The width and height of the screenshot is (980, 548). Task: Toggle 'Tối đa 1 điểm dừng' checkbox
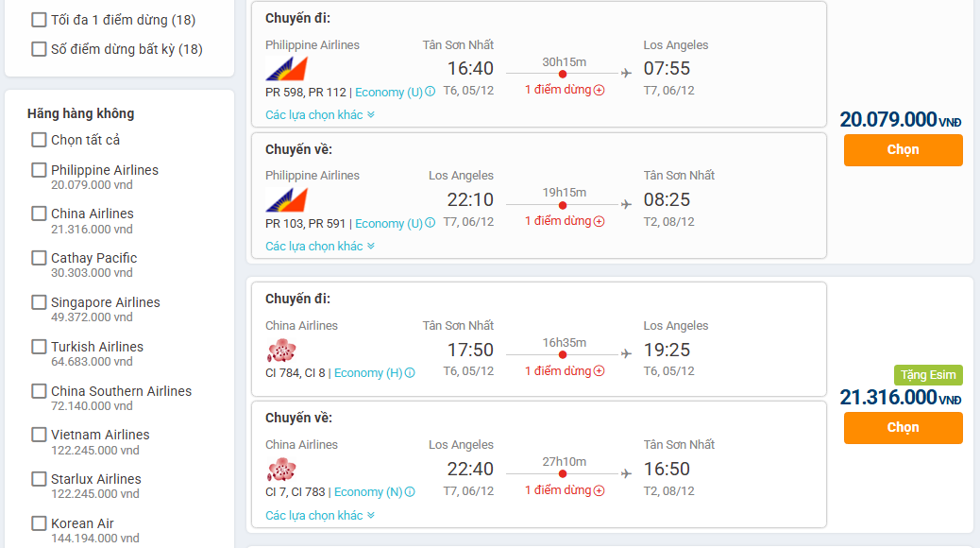click(x=39, y=20)
